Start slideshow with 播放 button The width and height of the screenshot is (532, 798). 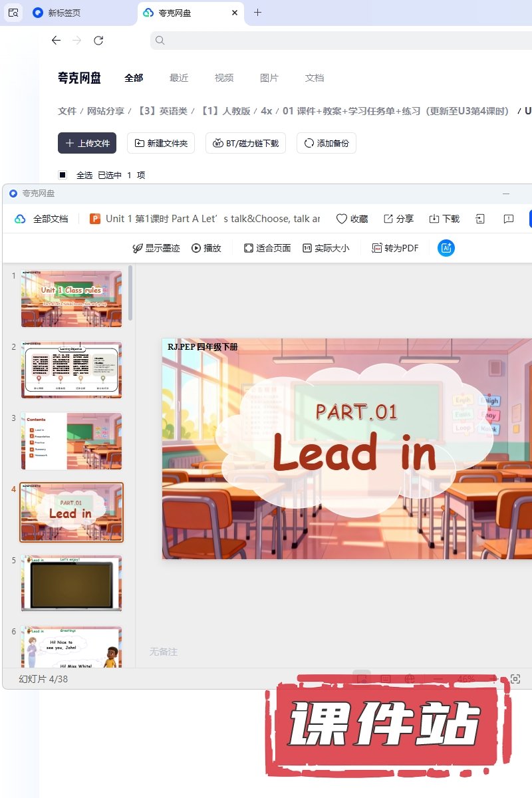[206, 248]
